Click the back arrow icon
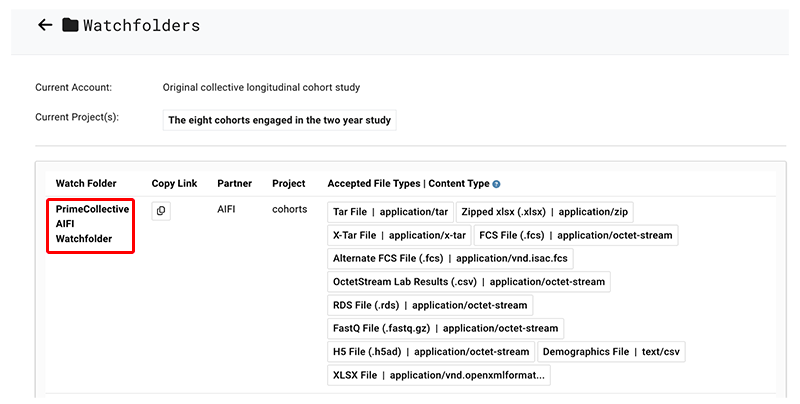Viewport: 800px width, 404px height. [45, 25]
